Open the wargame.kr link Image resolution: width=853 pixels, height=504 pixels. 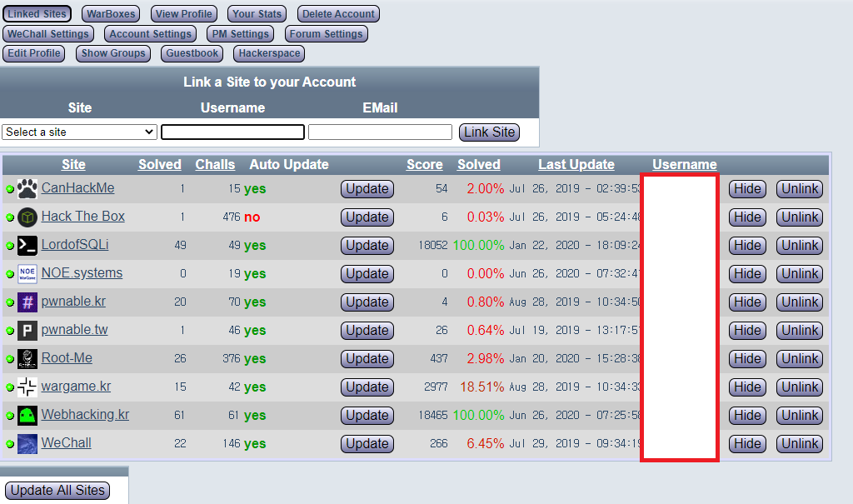[x=76, y=386]
